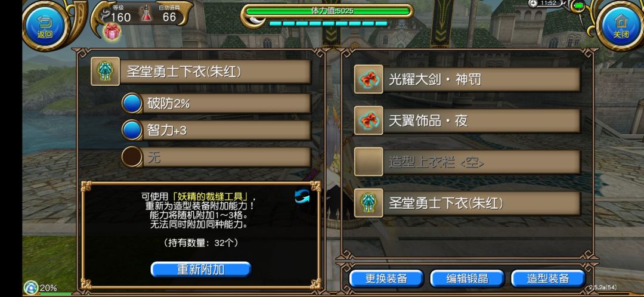Click the left panel header armor icon
The width and height of the screenshot is (644, 297).
click(x=105, y=72)
